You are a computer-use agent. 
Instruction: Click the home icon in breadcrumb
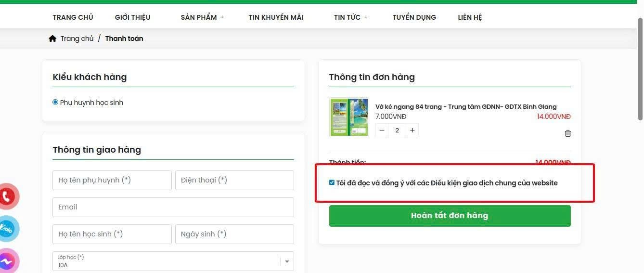pos(52,39)
